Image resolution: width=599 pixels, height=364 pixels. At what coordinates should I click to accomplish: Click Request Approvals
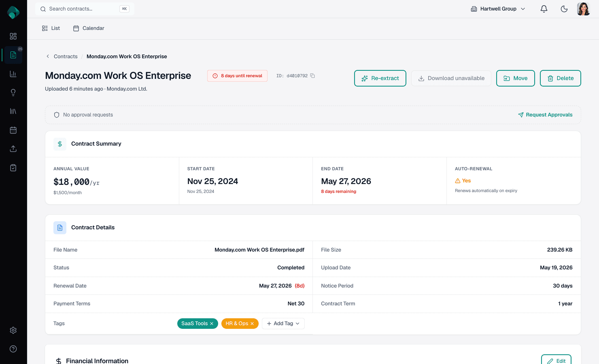545,115
